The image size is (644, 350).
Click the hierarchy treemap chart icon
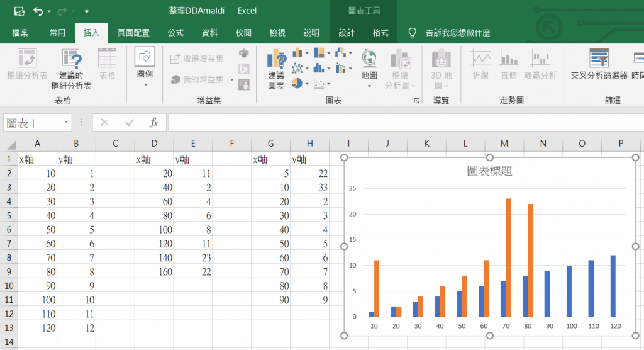[x=319, y=53]
